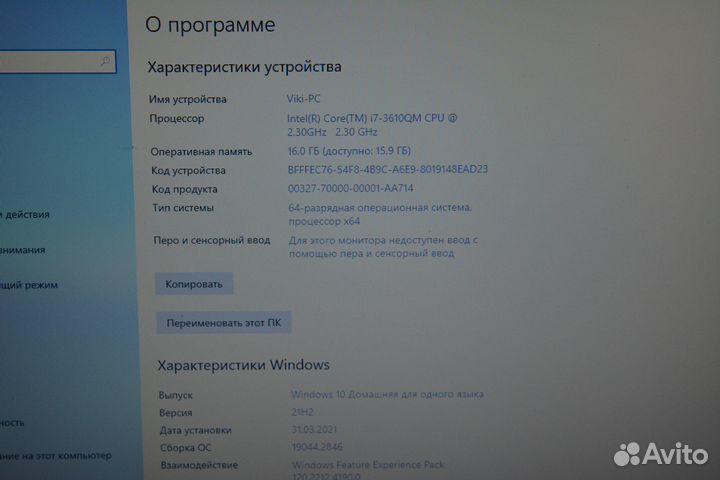
Task: Select product code 00327-70000-00001-AA714
Action: point(350,188)
